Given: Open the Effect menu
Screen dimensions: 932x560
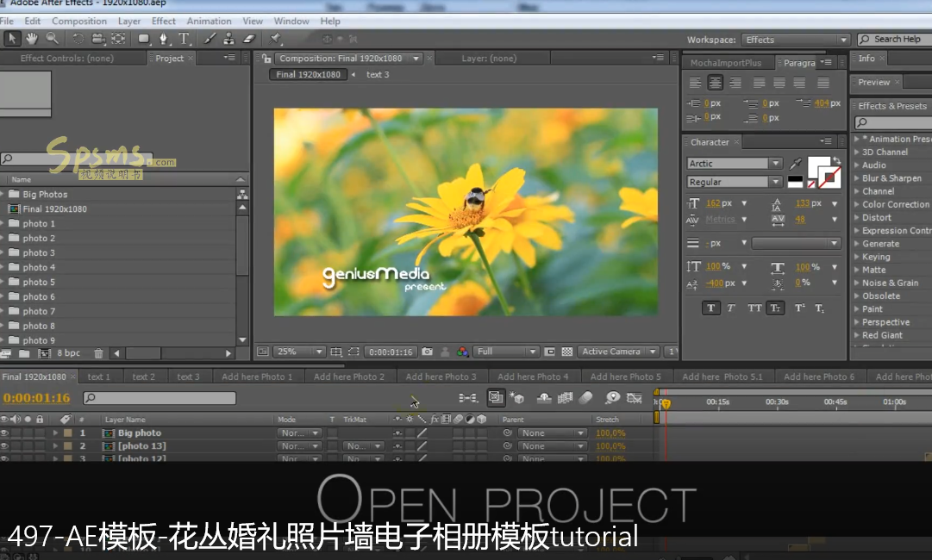Looking at the screenshot, I should click(164, 21).
